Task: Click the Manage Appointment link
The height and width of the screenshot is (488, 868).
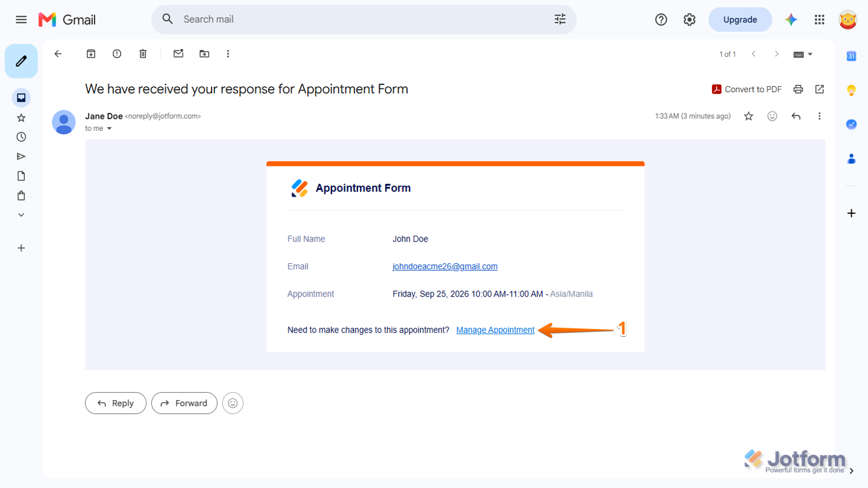Action: point(495,330)
